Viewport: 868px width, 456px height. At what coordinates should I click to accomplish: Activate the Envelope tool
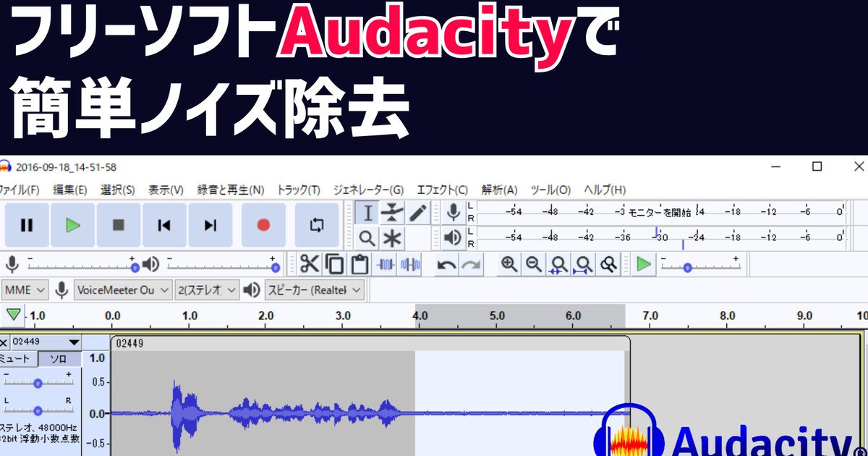tap(392, 211)
